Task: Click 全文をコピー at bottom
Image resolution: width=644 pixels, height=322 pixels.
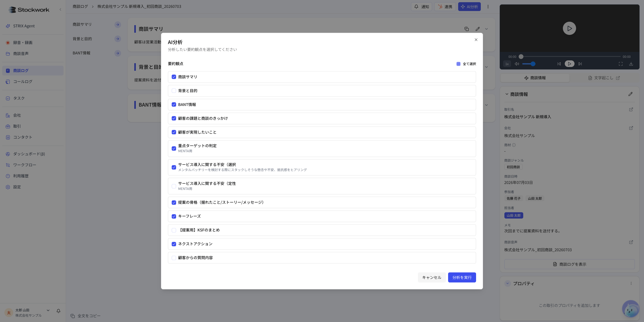Action: click(86, 316)
